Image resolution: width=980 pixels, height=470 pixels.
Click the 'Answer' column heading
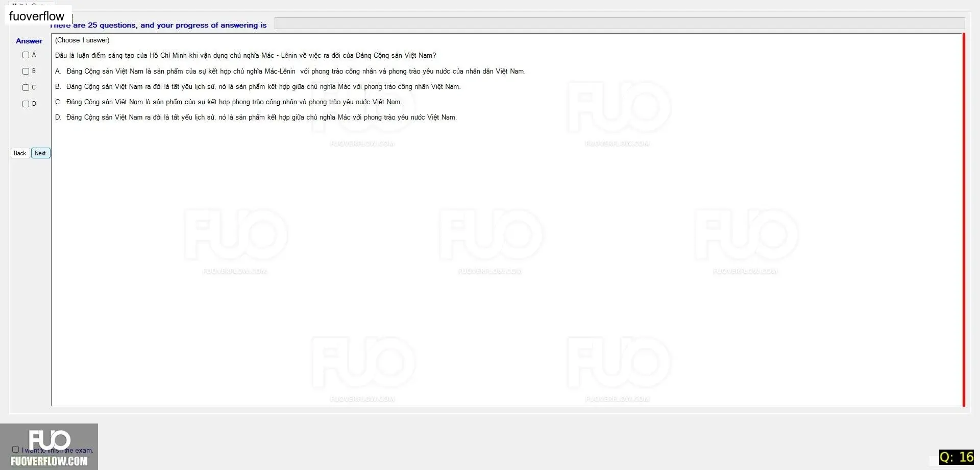click(x=29, y=41)
